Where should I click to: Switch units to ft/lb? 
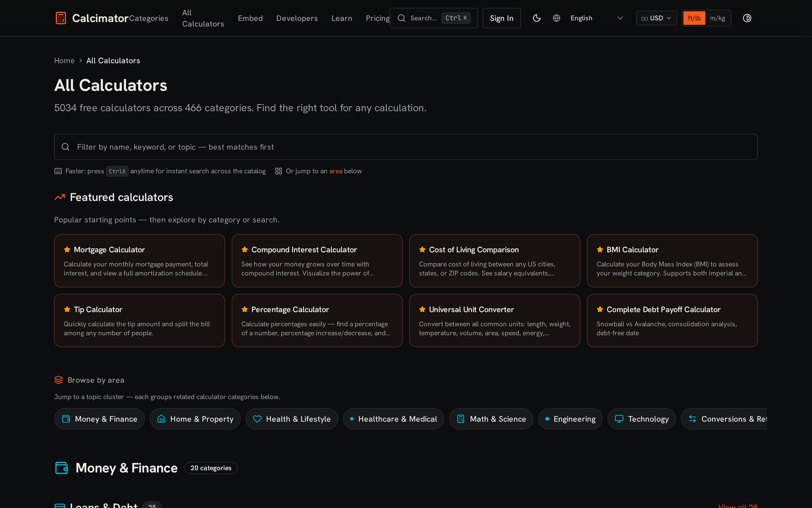tap(694, 18)
